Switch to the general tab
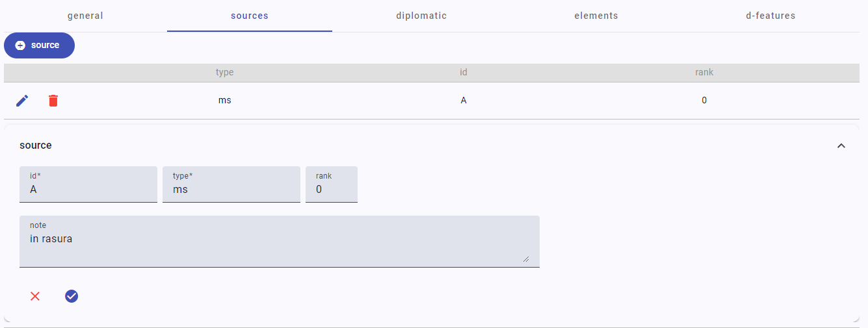This screenshot has width=868, height=328. coord(85,16)
